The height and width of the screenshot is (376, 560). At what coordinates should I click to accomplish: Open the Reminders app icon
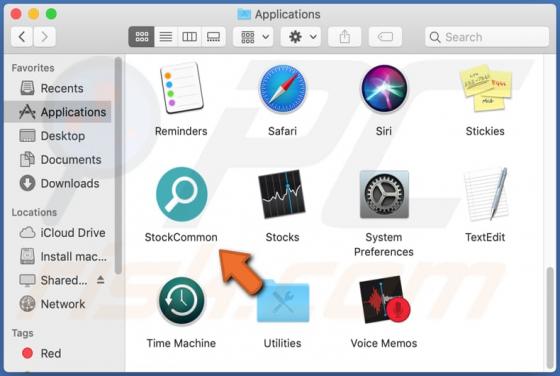coord(181,88)
